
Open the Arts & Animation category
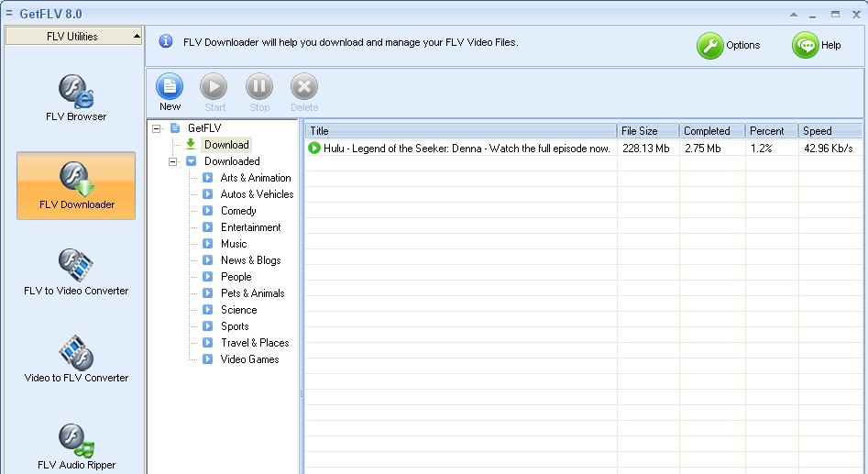[255, 178]
